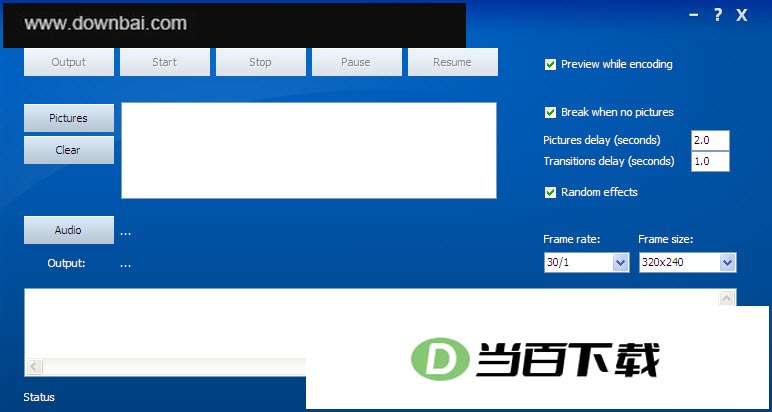Choose an Audio file
772x412 pixels.
tap(68, 230)
